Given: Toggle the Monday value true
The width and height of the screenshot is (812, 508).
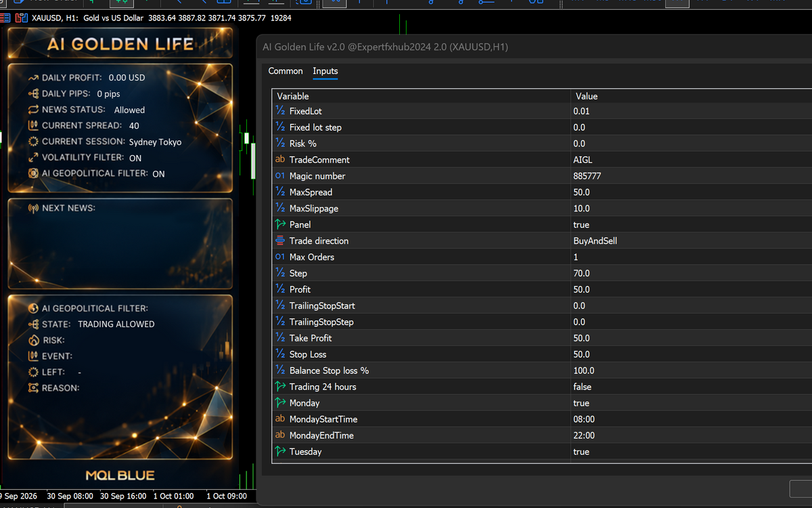Looking at the screenshot, I should [581, 403].
